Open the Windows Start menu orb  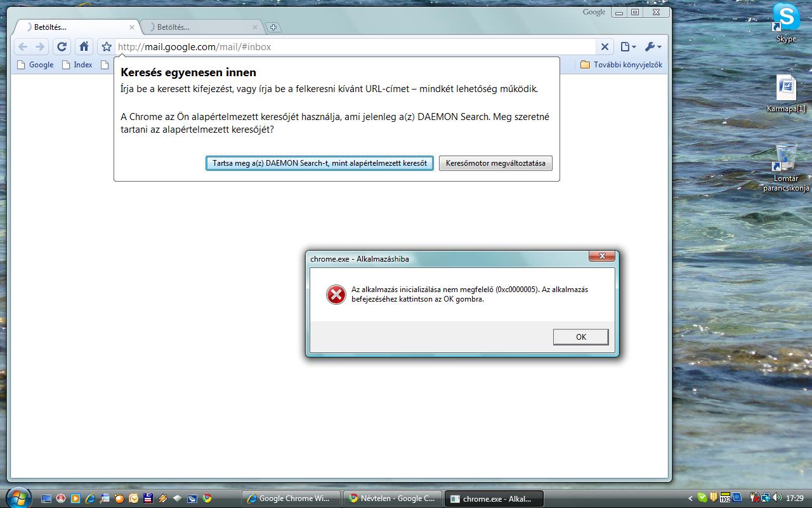tap(19, 498)
